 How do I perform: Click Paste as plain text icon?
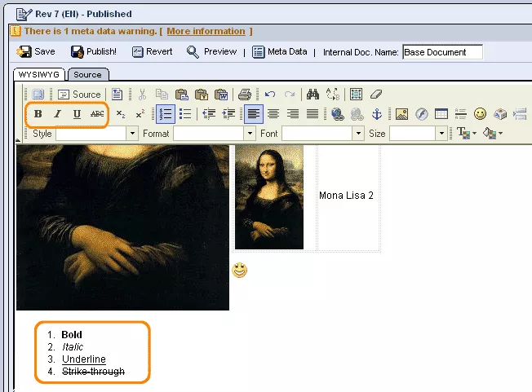pos(202,95)
